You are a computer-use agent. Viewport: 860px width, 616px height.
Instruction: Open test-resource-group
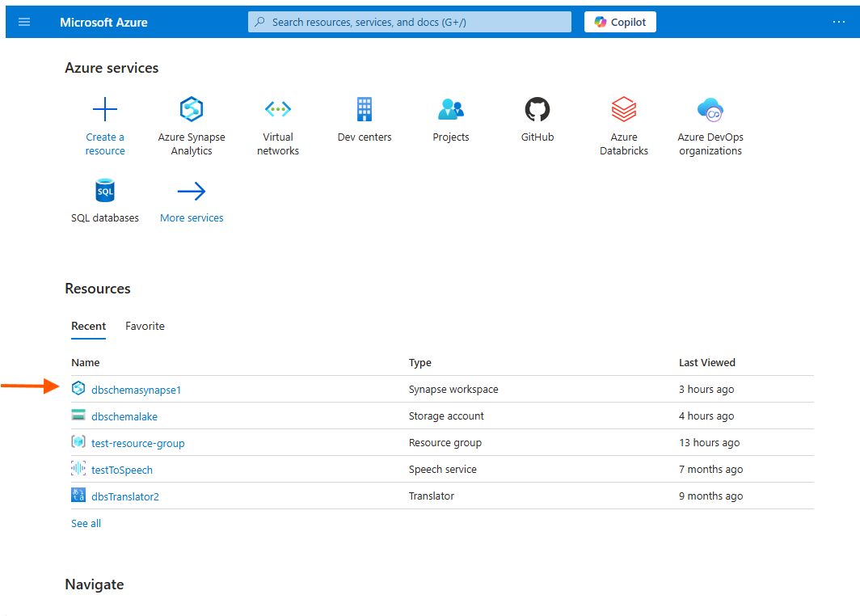[137, 443]
